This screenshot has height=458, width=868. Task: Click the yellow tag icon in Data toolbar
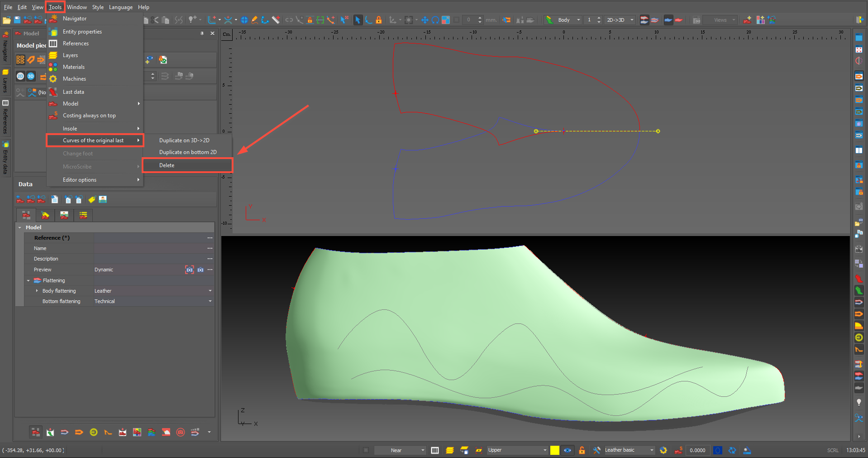tap(91, 200)
